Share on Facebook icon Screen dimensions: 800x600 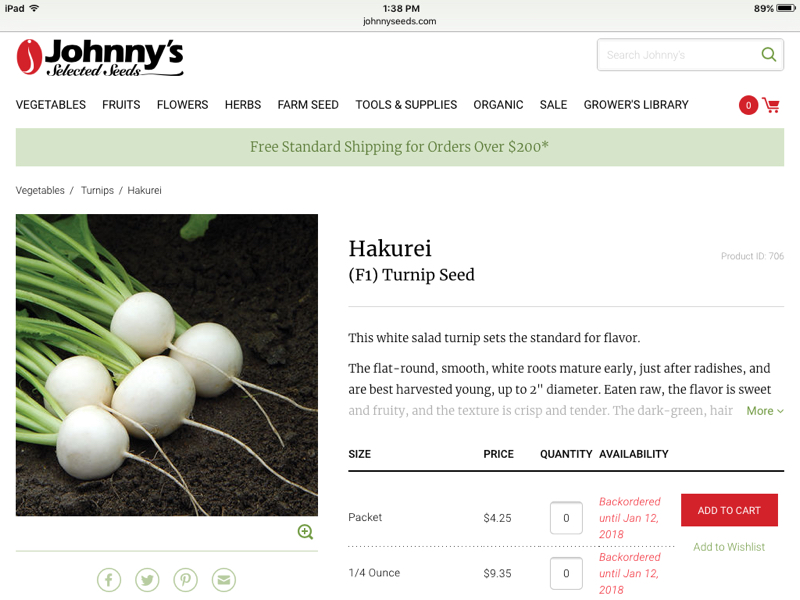tap(109, 580)
